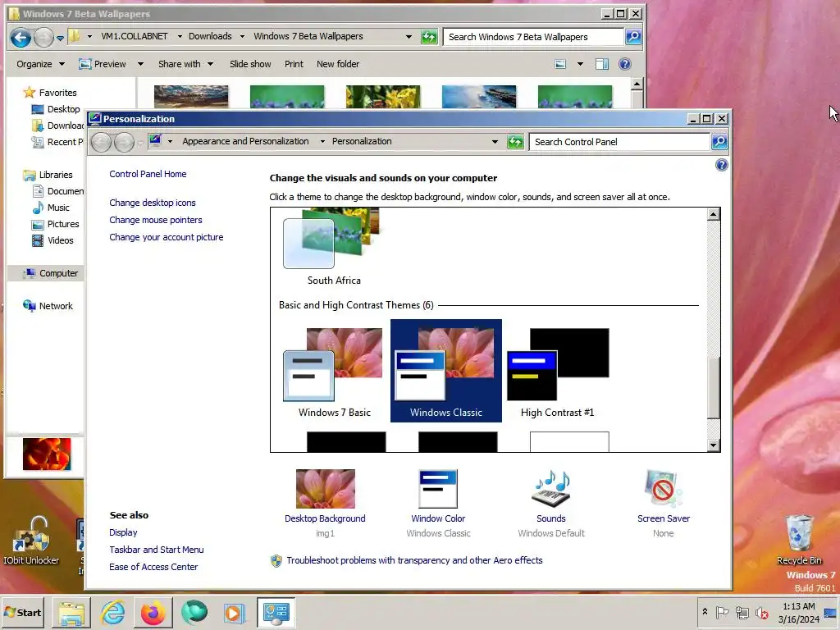Show hidden system tray icons

coord(705,612)
